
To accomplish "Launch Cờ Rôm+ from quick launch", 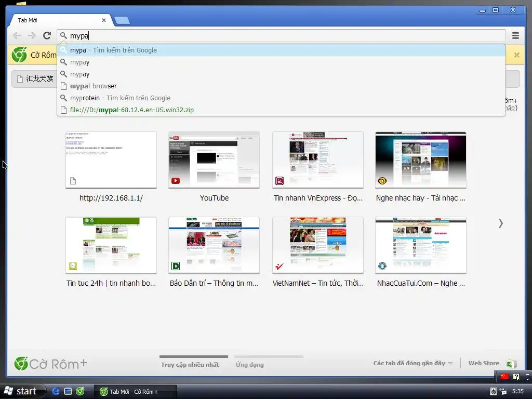I will pyautogui.click(x=80, y=391).
